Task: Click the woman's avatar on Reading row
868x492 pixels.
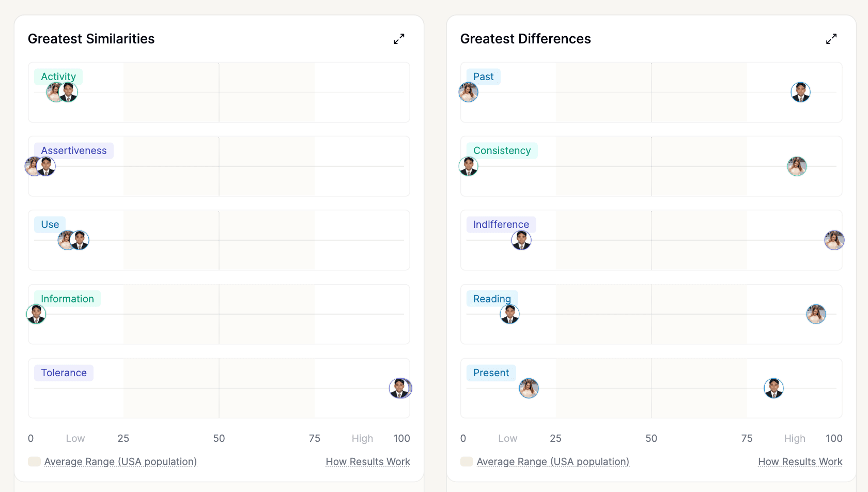Action: pyautogui.click(x=816, y=314)
